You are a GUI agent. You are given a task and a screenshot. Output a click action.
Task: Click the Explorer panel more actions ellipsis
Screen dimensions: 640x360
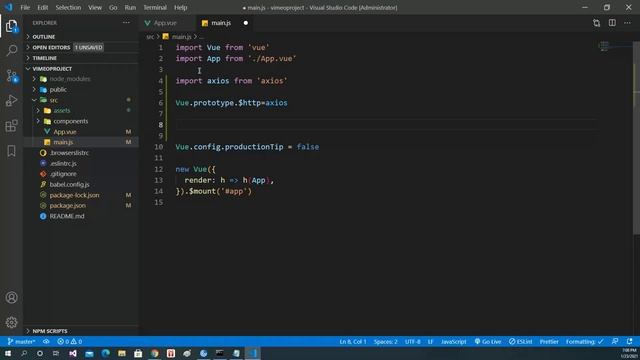pyautogui.click(x=126, y=23)
